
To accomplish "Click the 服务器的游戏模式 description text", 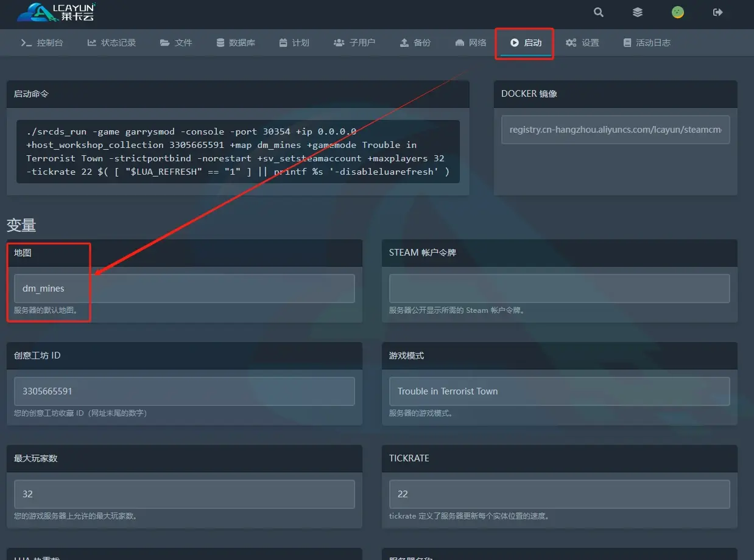I will point(421,413).
